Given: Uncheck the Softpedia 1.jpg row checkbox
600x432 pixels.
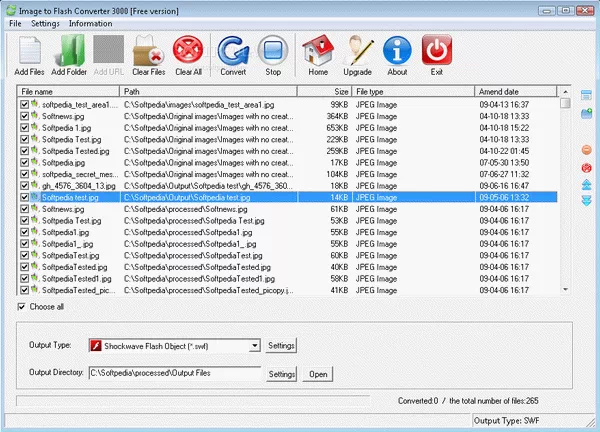Looking at the screenshot, I should click(24, 128).
